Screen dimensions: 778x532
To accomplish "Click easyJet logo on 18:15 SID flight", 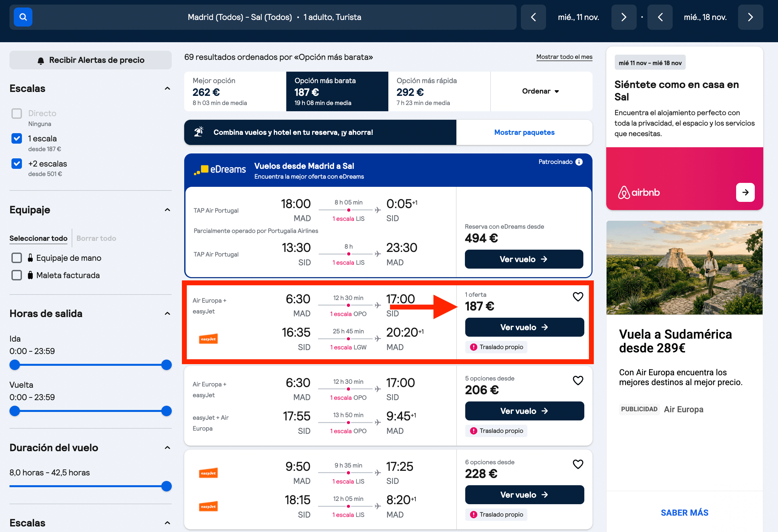I will pos(208,506).
